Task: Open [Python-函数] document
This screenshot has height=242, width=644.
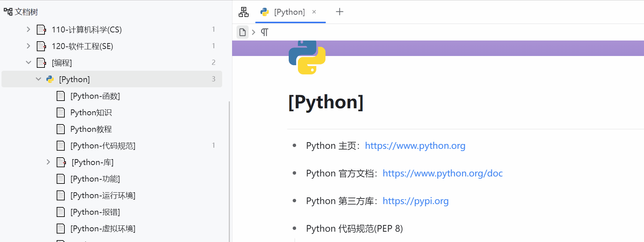Action: click(95, 96)
